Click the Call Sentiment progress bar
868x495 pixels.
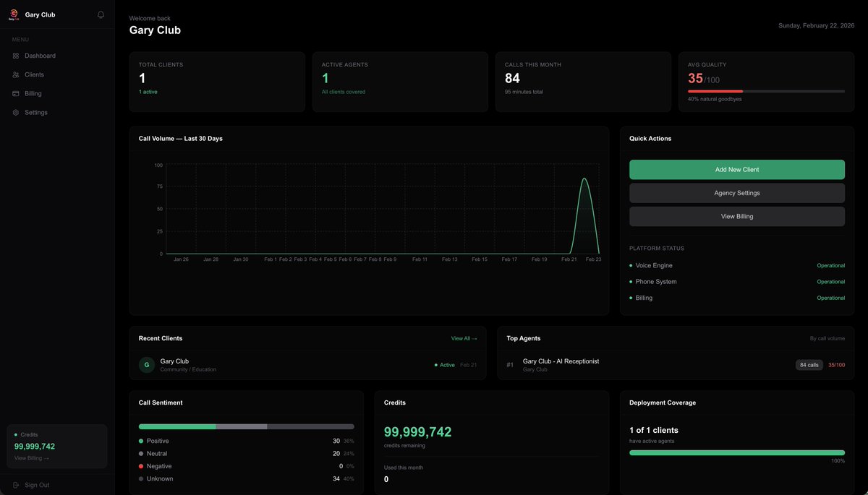[x=246, y=426]
